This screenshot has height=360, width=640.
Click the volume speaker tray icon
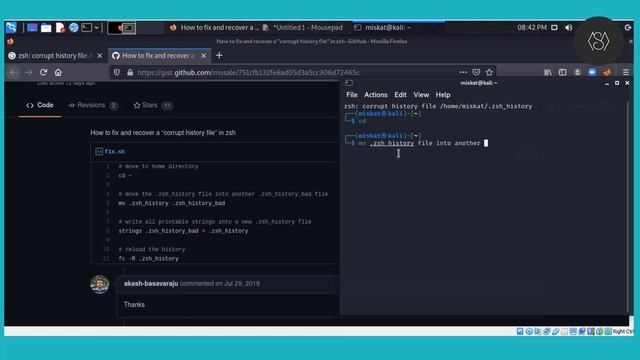pos(569,27)
